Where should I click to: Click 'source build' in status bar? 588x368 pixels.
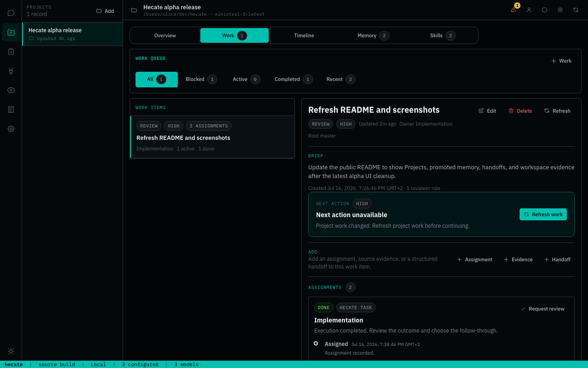point(57,364)
